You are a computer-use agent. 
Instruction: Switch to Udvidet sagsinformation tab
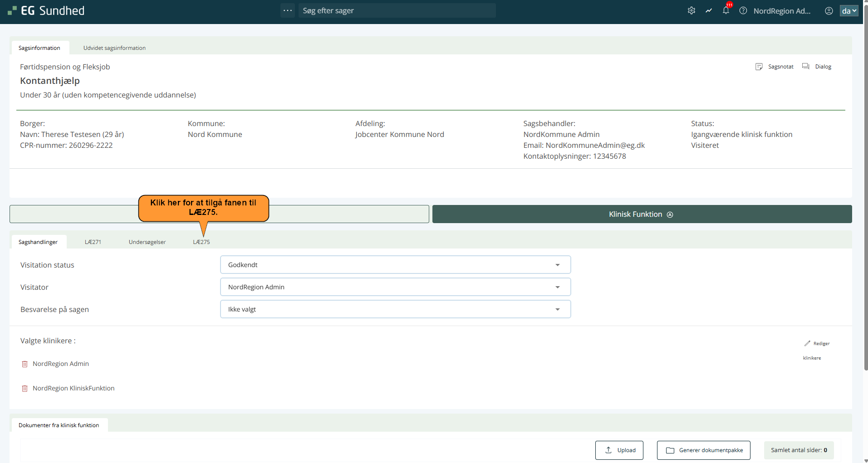tap(114, 48)
